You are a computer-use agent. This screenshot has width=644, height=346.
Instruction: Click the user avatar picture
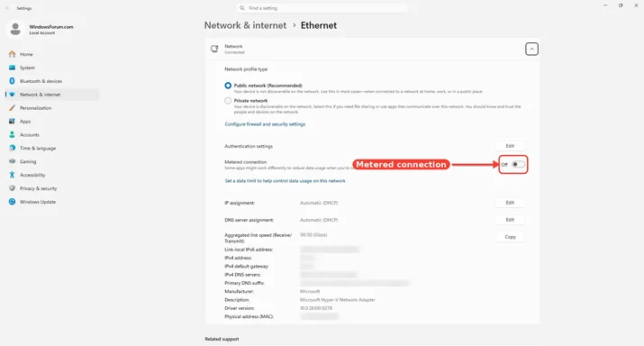click(15, 29)
